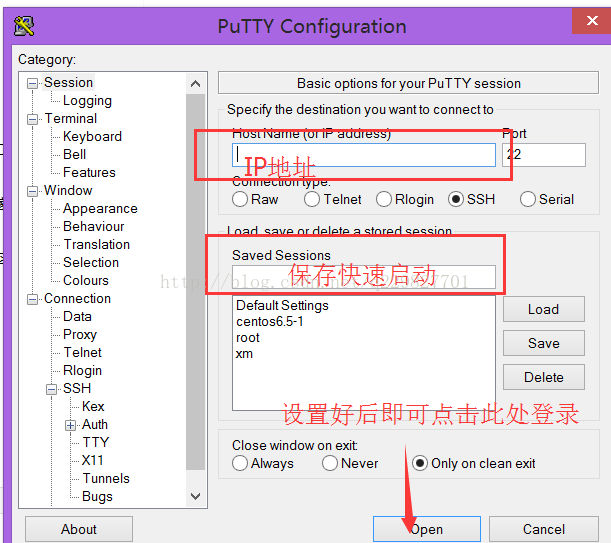The image size is (611, 543).
Task: Open the X11 category
Action: click(x=92, y=460)
